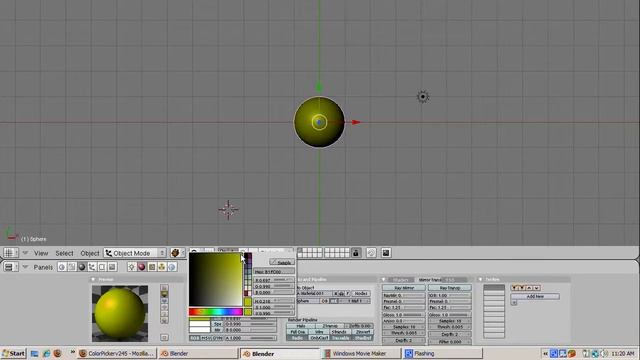
Task: Toggle Halo in Render Pipeline
Action: (301, 326)
